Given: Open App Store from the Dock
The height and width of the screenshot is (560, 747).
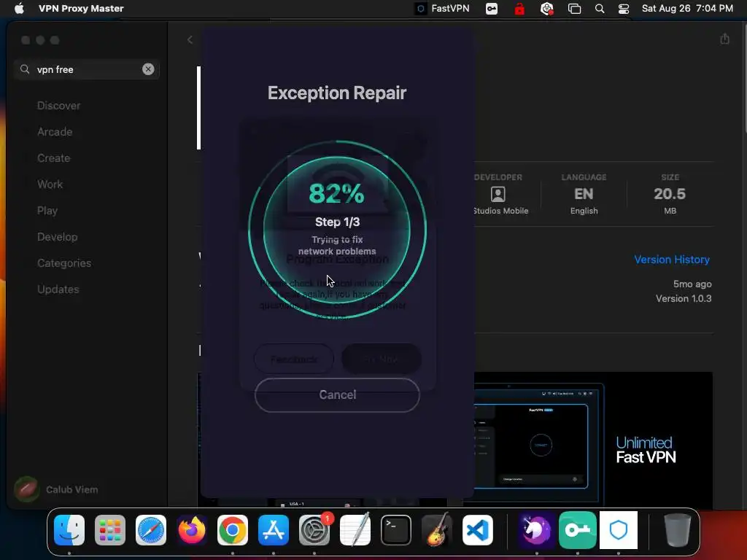Looking at the screenshot, I should tap(274, 530).
